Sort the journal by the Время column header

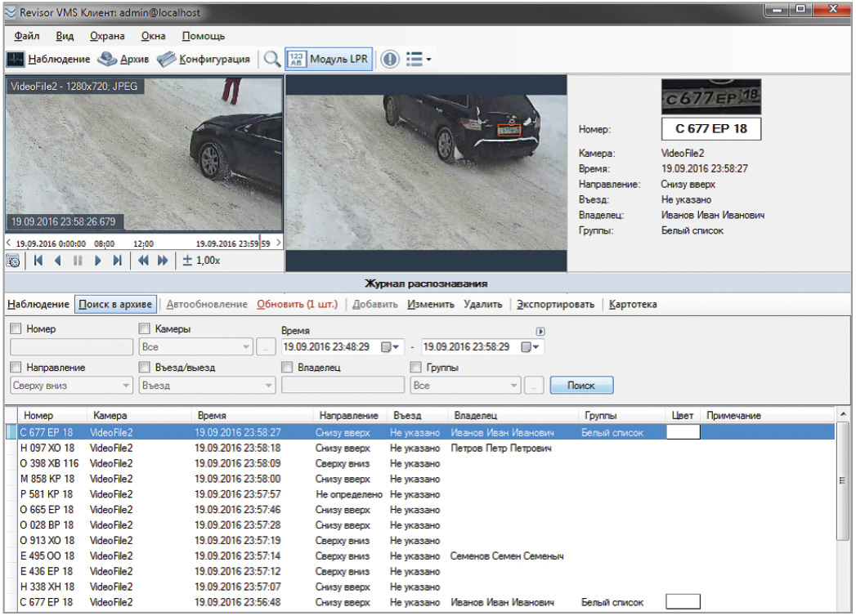pyautogui.click(x=212, y=416)
